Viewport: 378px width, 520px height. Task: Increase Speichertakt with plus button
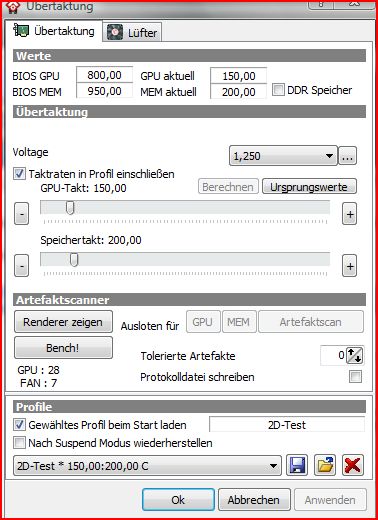pos(350,266)
